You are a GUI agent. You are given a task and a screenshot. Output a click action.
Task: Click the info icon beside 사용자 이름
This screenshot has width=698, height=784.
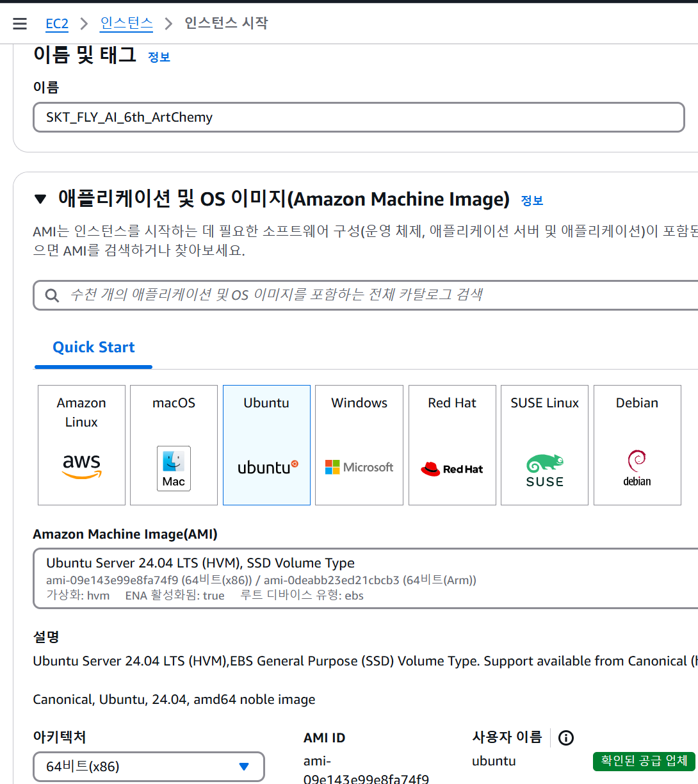point(566,738)
